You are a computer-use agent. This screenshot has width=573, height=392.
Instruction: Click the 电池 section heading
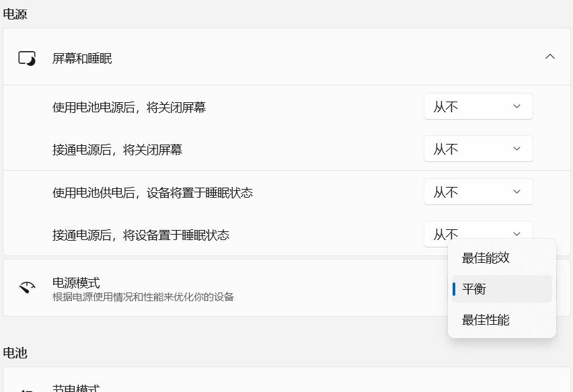pyautogui.click(x=15, y=353)
